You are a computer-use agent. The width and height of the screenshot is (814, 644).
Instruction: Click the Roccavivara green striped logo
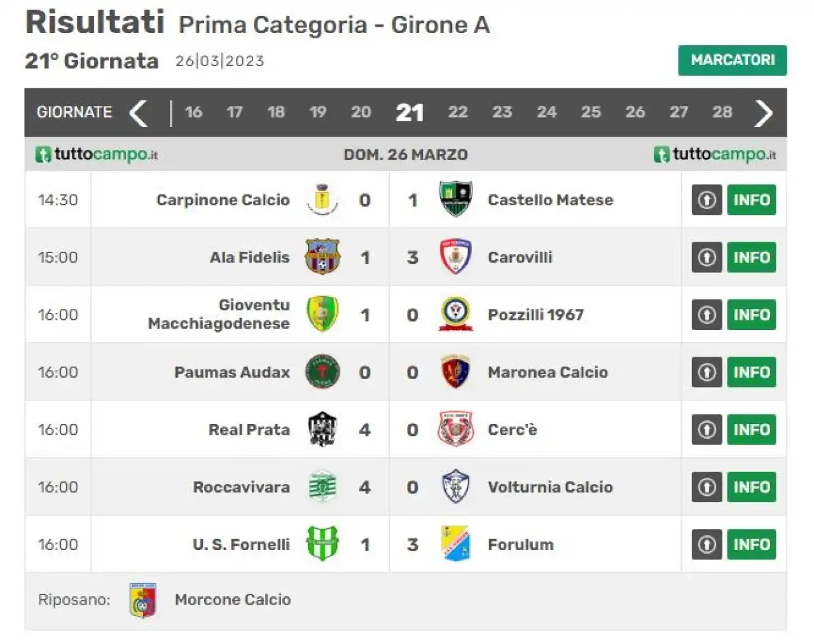pyautogui.click(x=322, y=487)
